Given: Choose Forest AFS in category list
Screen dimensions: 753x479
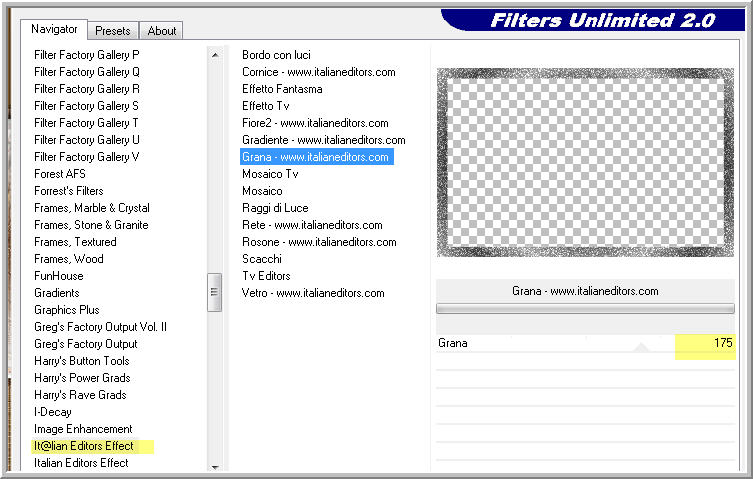Looking at the screenshot, I should pos(60,174).
